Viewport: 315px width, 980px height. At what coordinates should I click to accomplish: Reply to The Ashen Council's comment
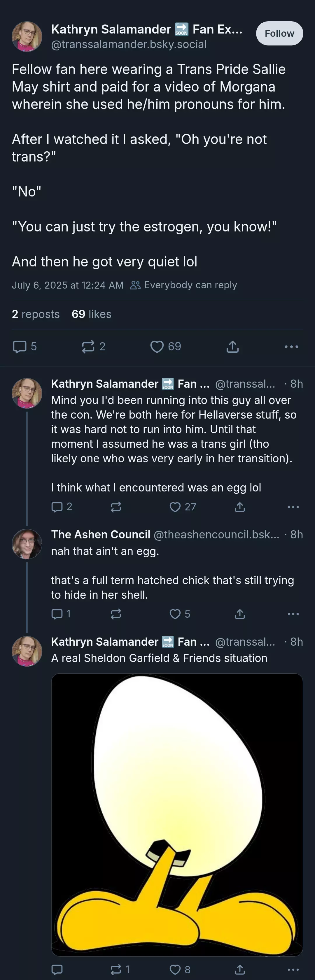coord(57,614)
